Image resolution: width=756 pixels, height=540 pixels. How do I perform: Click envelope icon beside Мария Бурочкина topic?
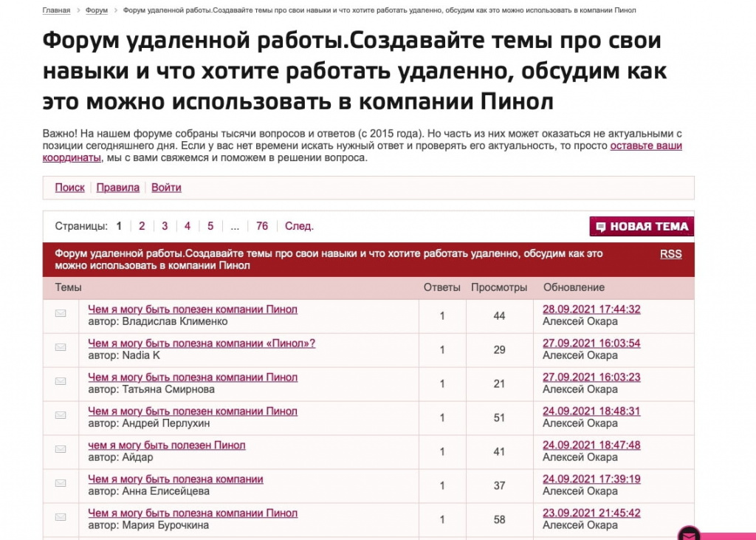(61, 517)
